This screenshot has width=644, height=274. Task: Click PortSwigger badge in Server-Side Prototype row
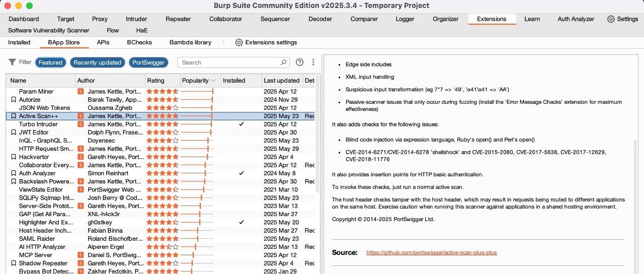point(80,206)
